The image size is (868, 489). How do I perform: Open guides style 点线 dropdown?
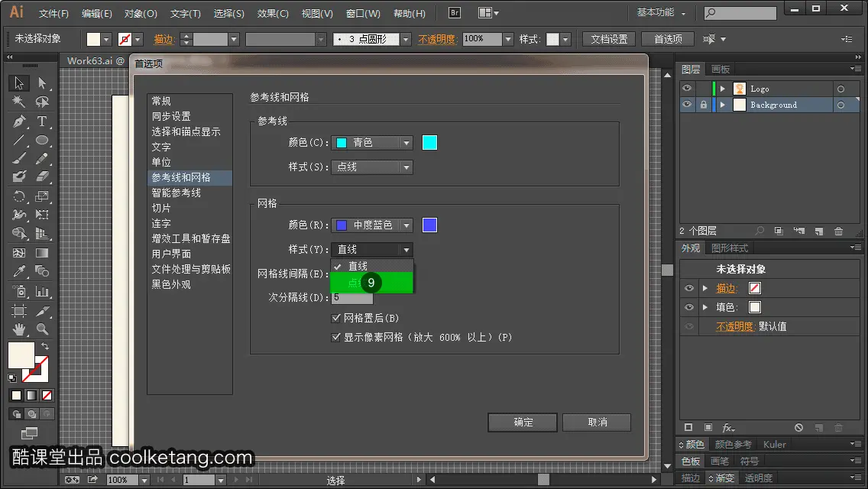coord(372,167)
